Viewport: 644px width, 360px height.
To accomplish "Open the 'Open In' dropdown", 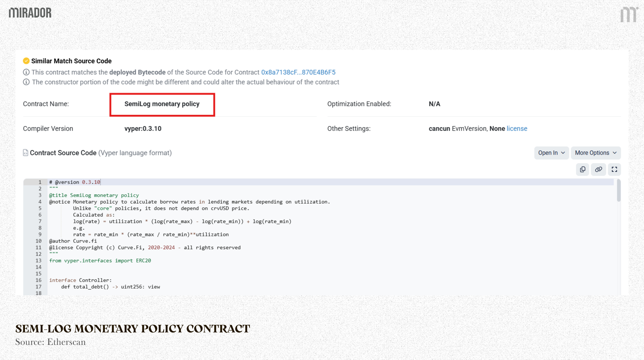I will 551,153.
